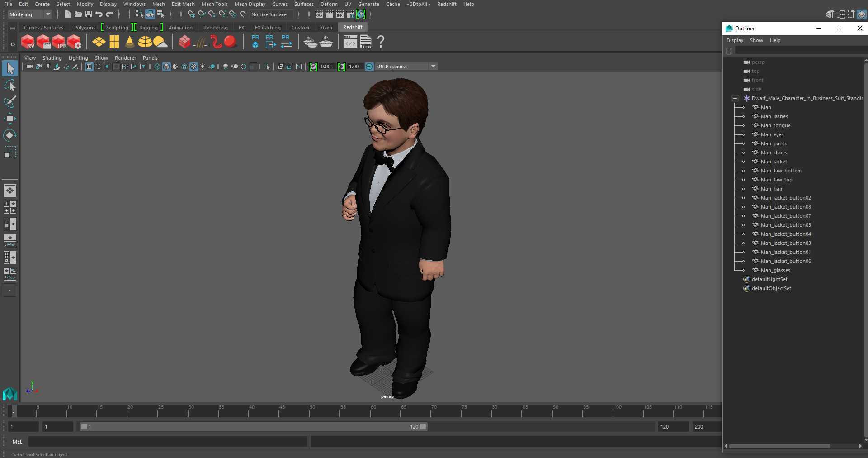Click the Redo arrow icon
The width and height of the screenshot is (868, 458).
tap(109, 14)
